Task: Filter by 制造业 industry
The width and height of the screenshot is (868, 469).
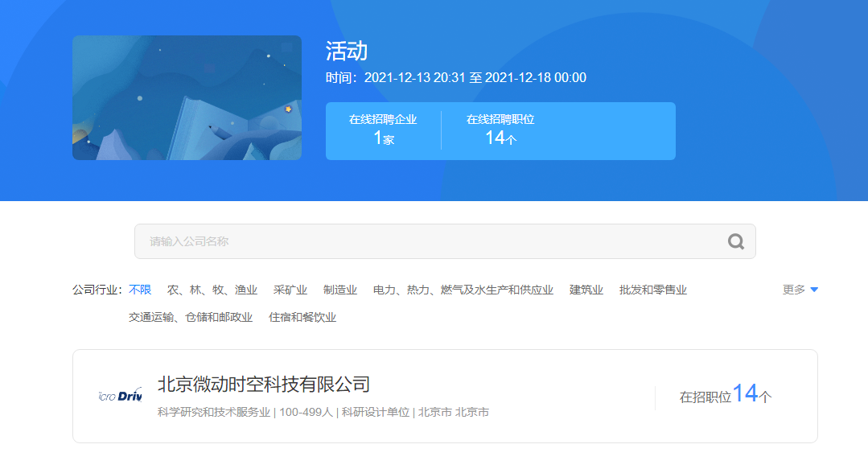Action: [340, 290]
